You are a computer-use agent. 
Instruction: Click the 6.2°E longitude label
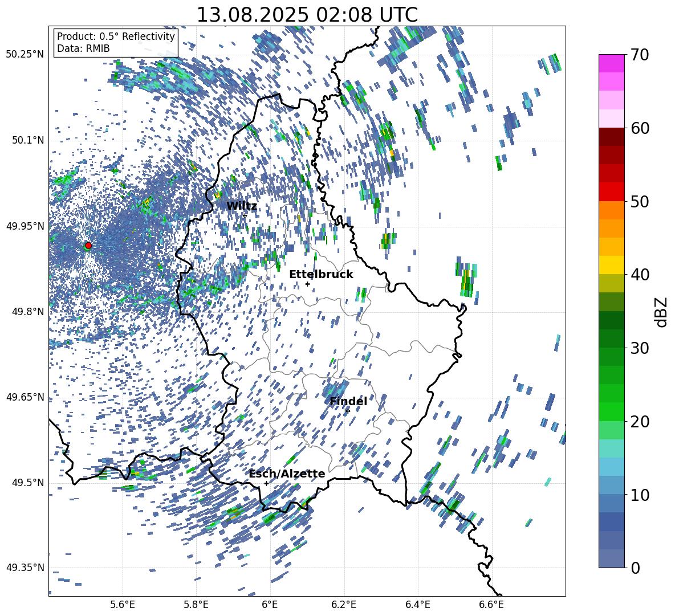pyautogui.click(x=344, y=605)
